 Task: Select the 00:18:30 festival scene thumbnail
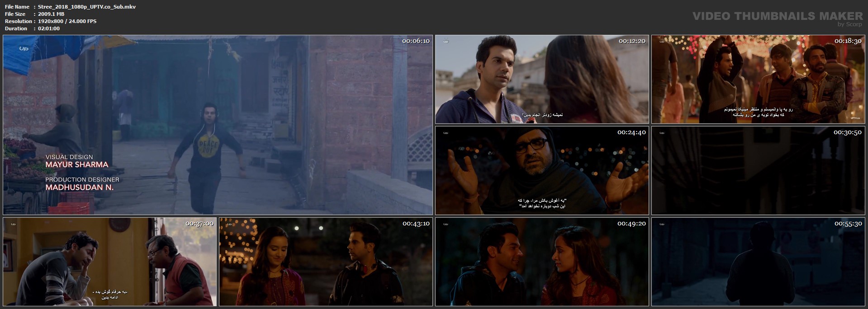click(x=758, y=79)
